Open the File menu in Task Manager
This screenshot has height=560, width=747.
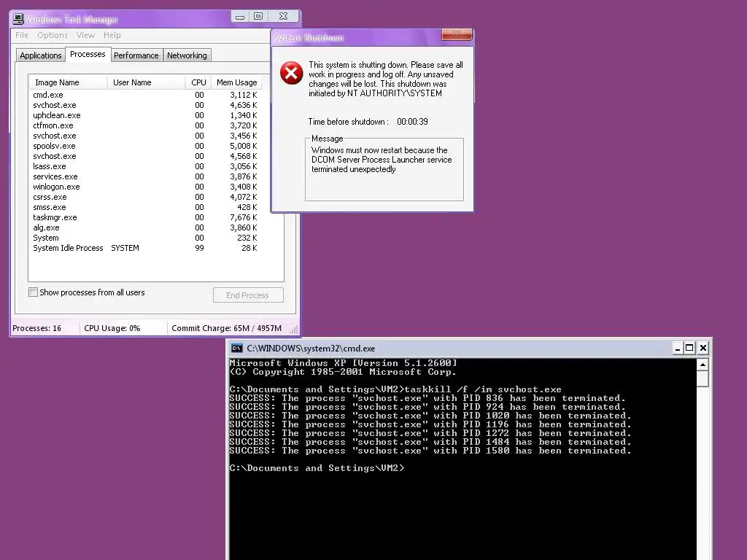pyautogui.click(x=21, y=35)
